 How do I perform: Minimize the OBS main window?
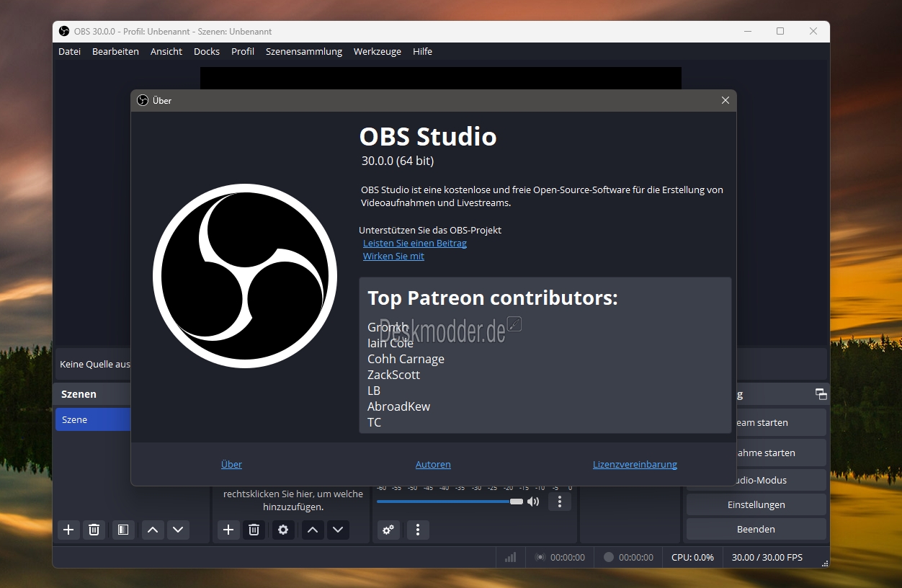point(747,32)
